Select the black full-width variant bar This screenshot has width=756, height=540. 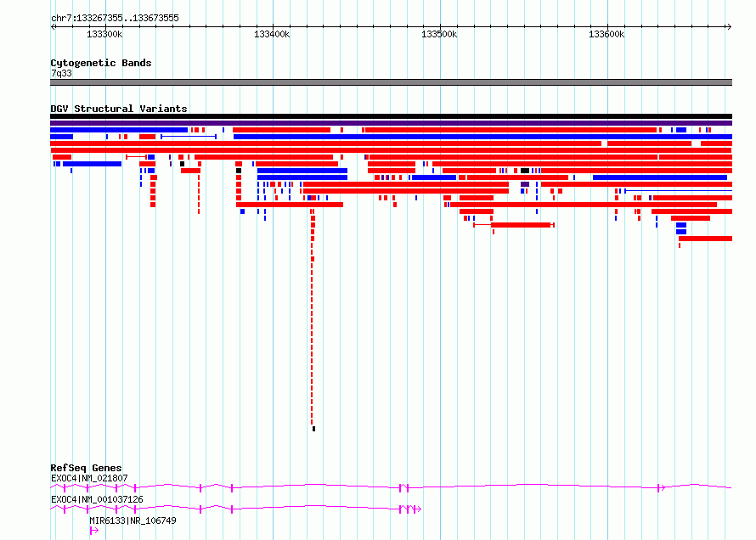click(391, 116)
